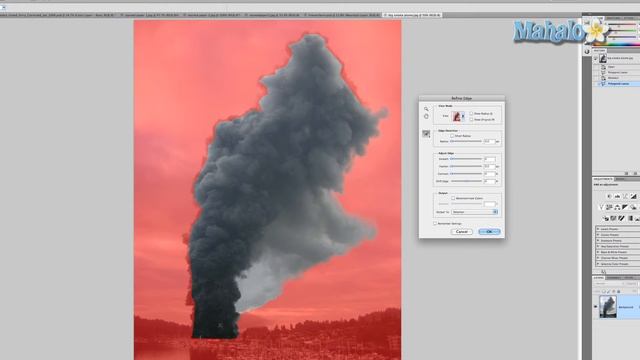The image size is (640, 360).
Task: Hide the Background layer with eye icon
Action: 596,307
